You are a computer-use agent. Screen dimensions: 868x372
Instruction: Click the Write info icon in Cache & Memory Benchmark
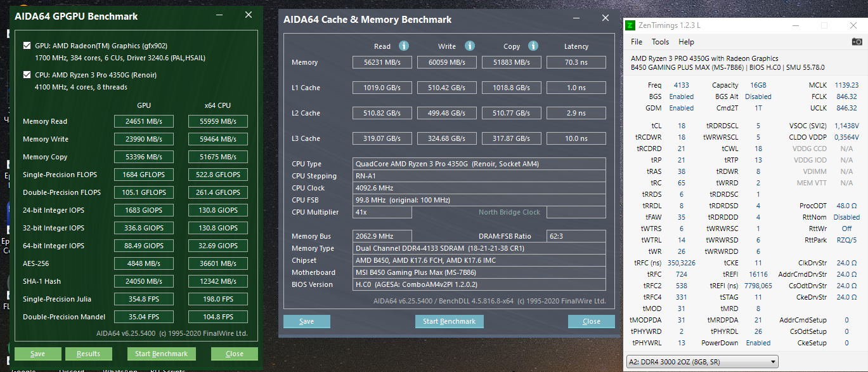point(470,46)
